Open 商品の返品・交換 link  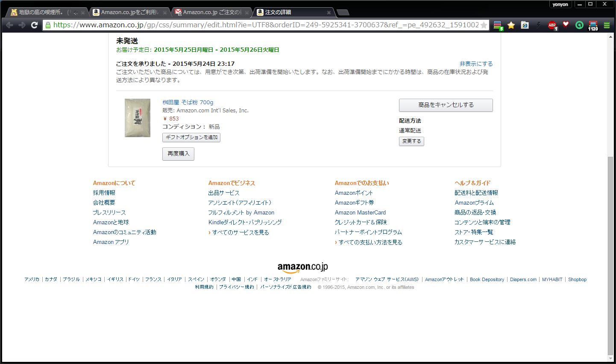[x=475, y=212]
